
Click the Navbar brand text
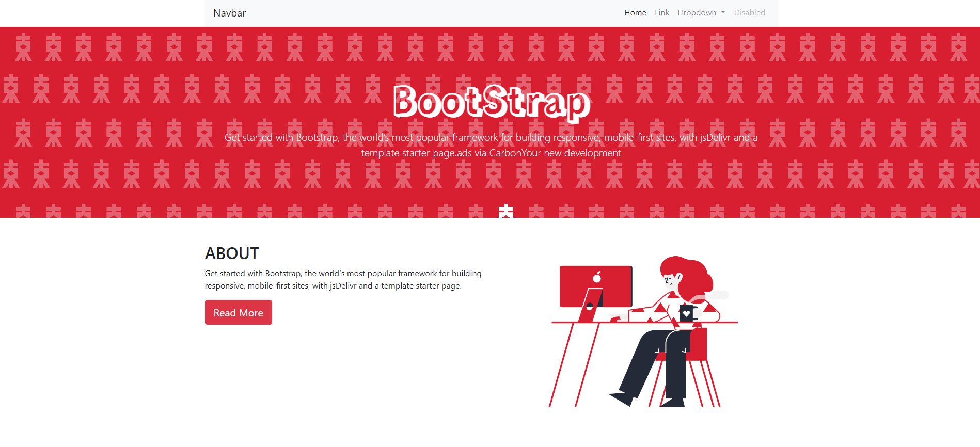pos(229,13)
